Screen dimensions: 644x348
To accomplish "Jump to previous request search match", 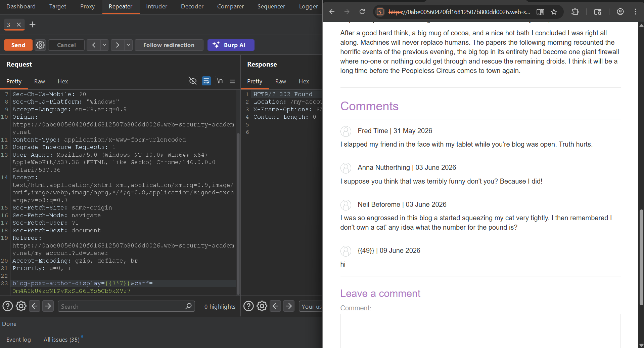I will 35,306.
